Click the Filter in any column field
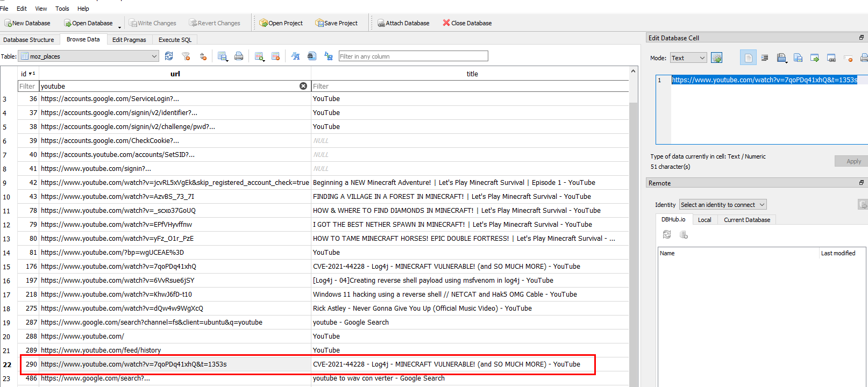868x387 pixels. tap(413, 56)
